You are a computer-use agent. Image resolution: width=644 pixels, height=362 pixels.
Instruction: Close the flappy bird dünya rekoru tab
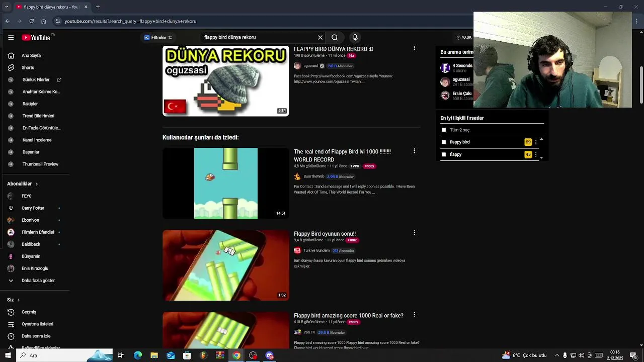[x=86, y=7]
